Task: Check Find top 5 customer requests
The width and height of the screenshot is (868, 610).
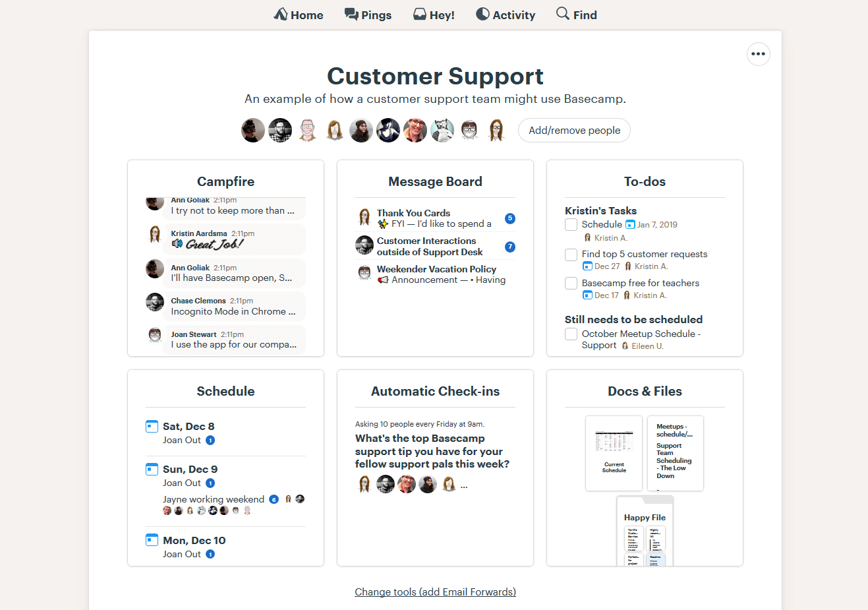Action: [x=571, y=255]
